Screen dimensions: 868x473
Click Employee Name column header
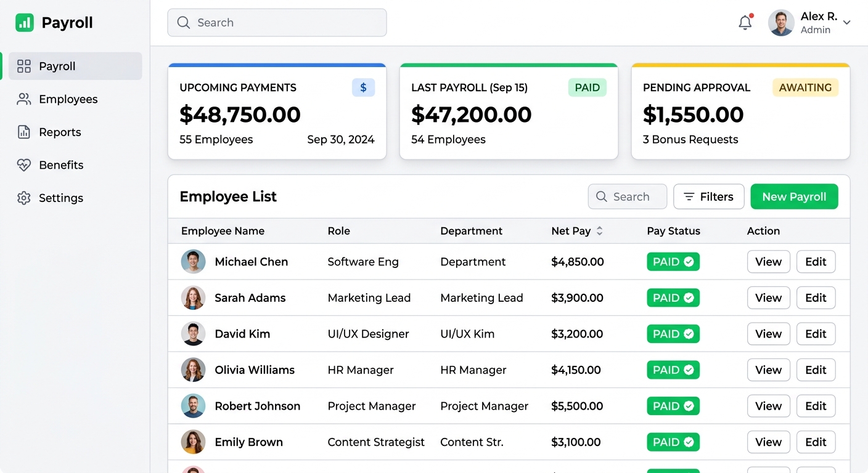click(223, 231)
